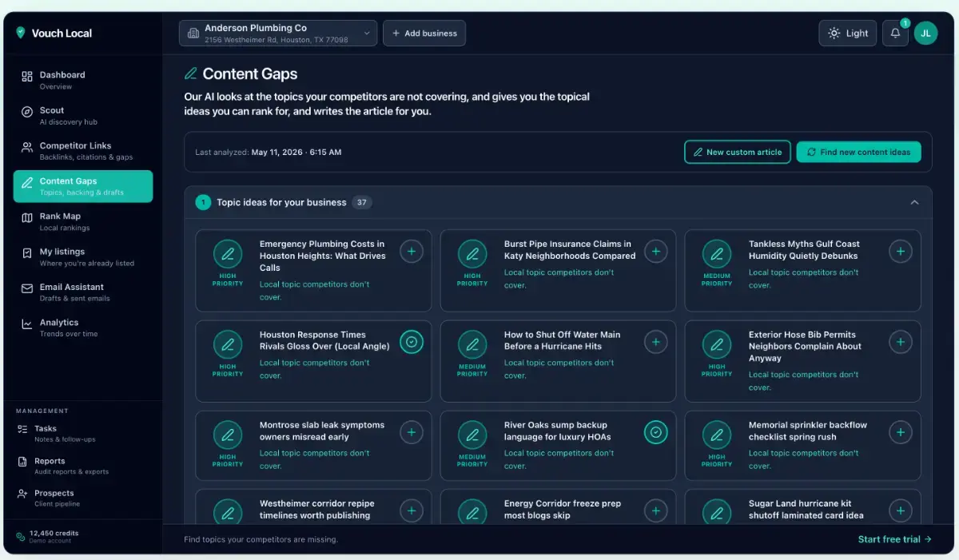This screenshot has width=959, height=560.
Task: Add Exterior Hose Bib Permits topic with plus
Action: click(901, 342)
